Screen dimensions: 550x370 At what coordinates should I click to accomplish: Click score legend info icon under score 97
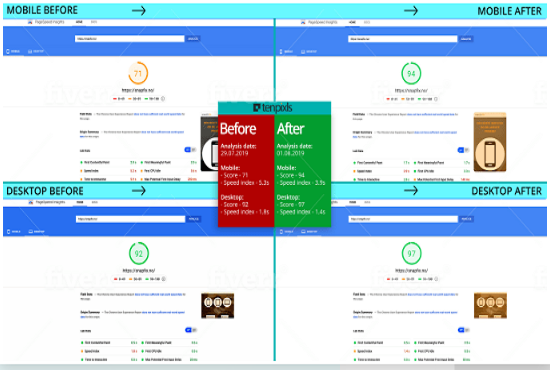(x=436, y=279)
